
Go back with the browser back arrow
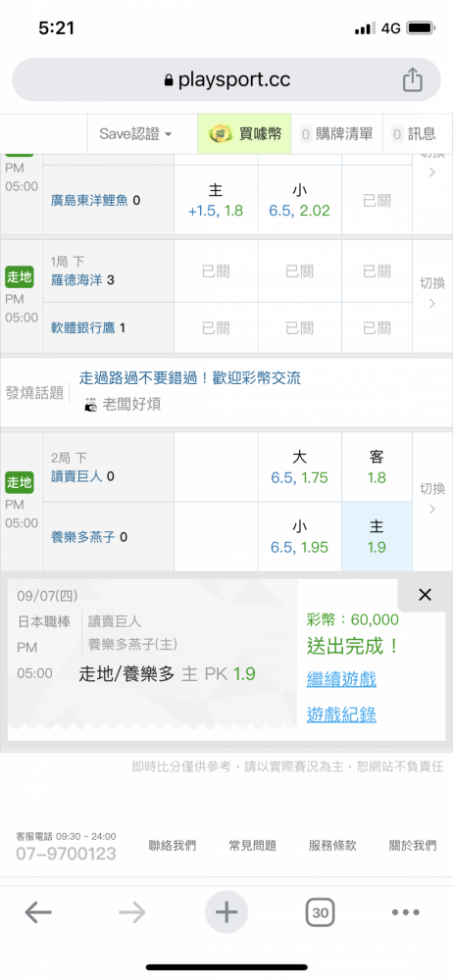click(x=38, y=912)
